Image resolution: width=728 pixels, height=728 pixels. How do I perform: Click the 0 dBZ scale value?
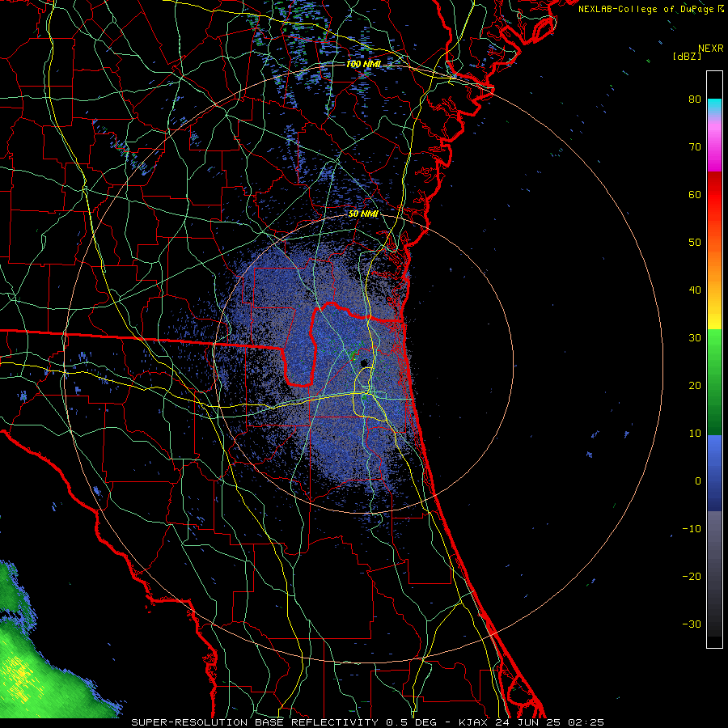point(698,481)
